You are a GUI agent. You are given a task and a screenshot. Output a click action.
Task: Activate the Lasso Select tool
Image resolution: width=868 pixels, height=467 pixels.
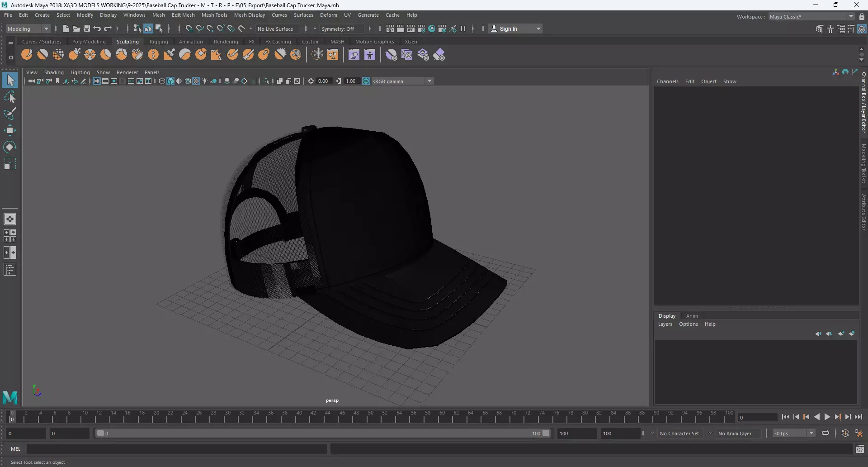click(10, 97)
